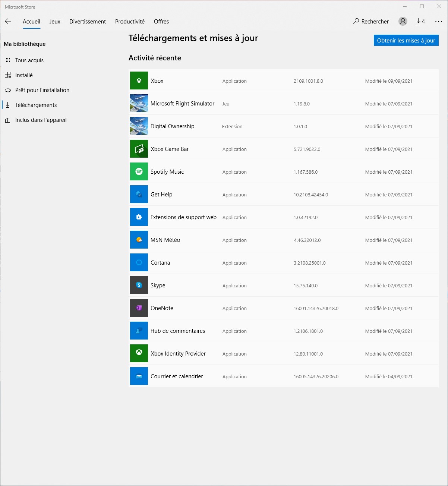
Task: Click the Get Help icon
Action: 139,194
